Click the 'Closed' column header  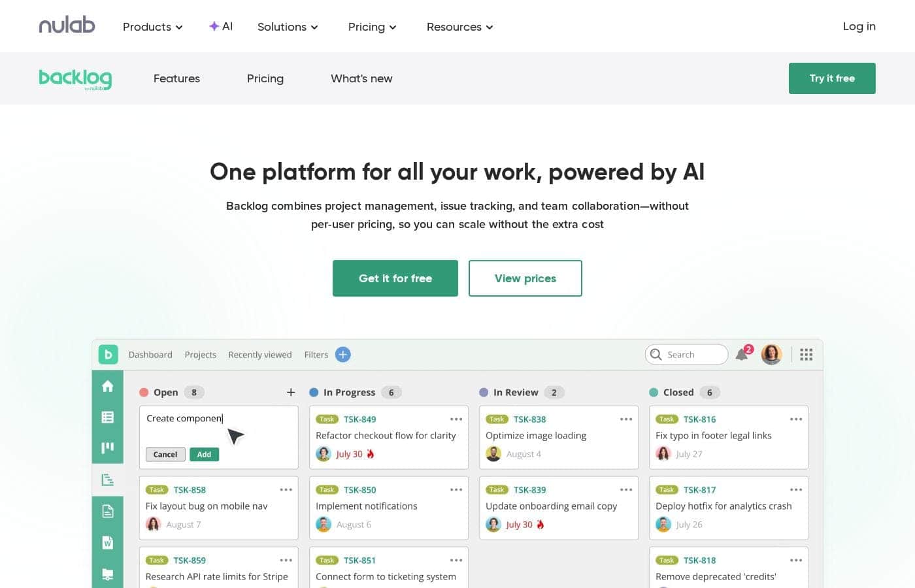(678, 392)
